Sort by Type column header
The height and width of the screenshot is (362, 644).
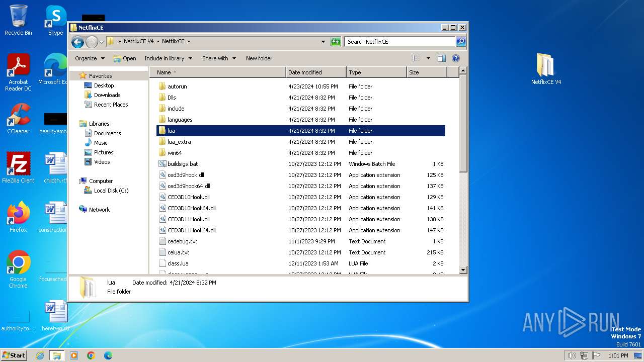[376, 72]
